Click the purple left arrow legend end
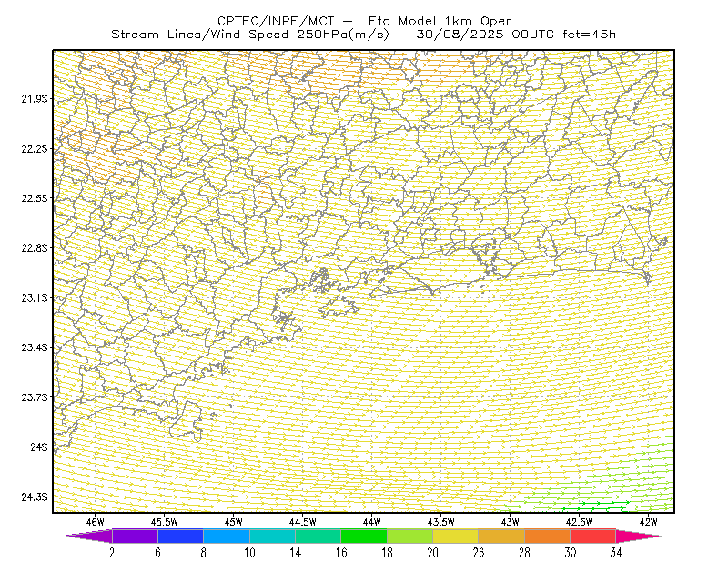This screenshot has width=728, height=562. pos(89,536)
